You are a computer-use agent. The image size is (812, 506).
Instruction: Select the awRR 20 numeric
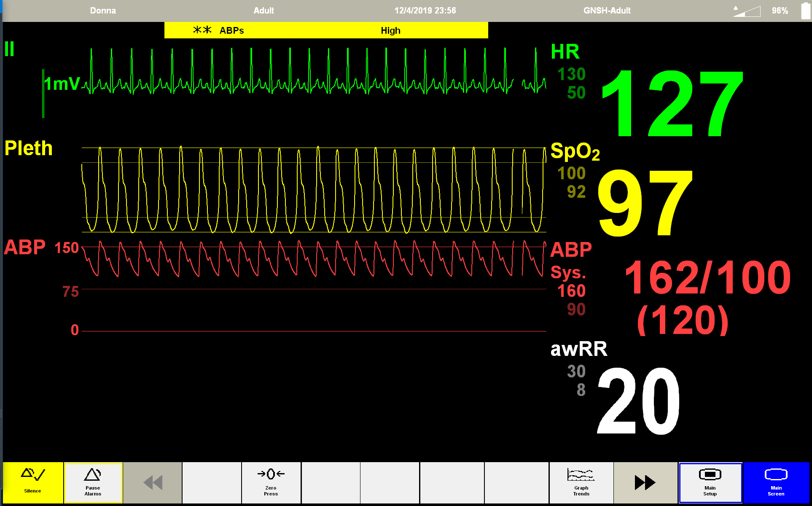tap(638, 401)
